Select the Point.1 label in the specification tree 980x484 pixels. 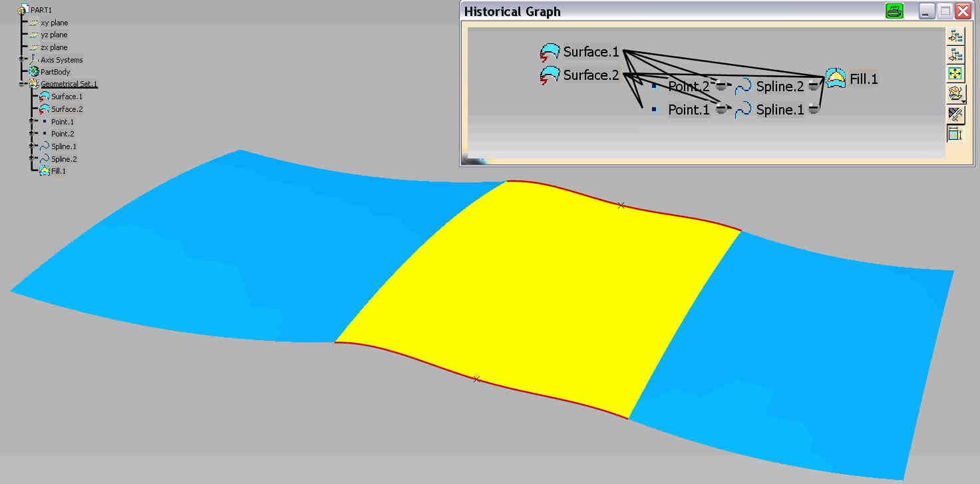[63, 122]
